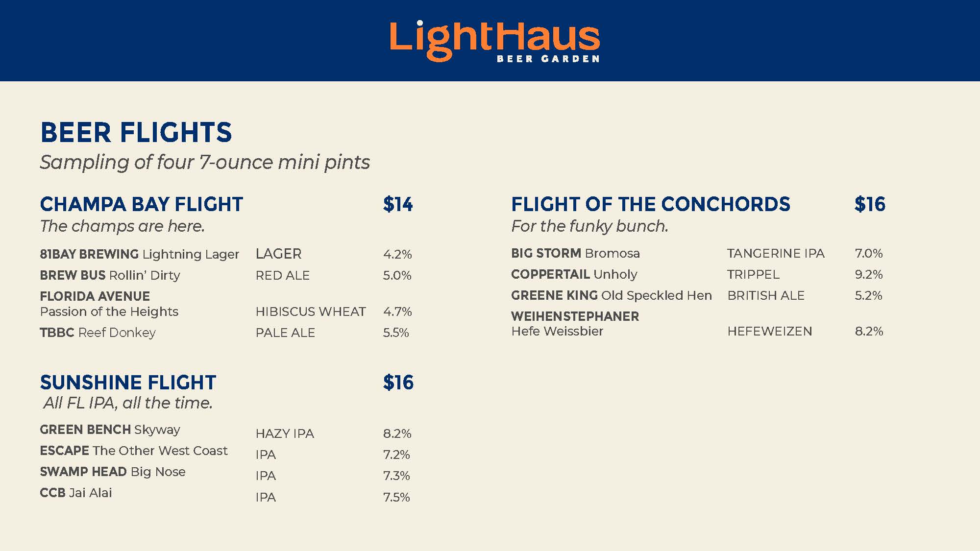980x551 pixels.
Task: Click the Swamp Head Big Nose item
Action: point(112,472)
